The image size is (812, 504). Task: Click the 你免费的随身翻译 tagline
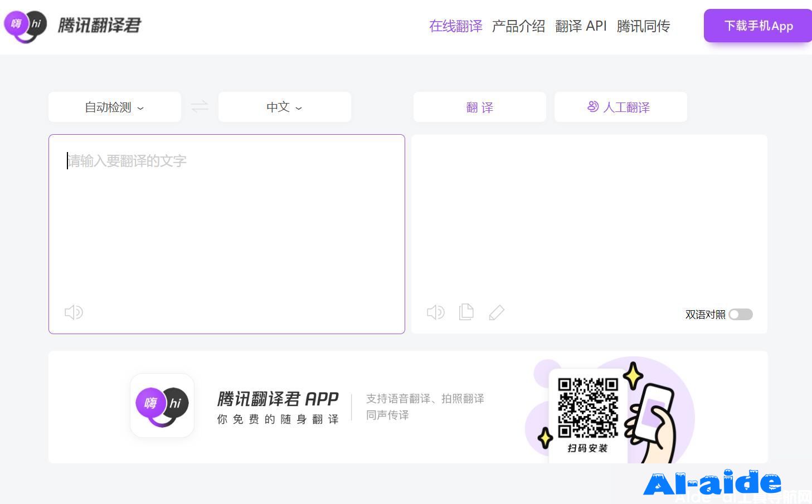point(278,419)
